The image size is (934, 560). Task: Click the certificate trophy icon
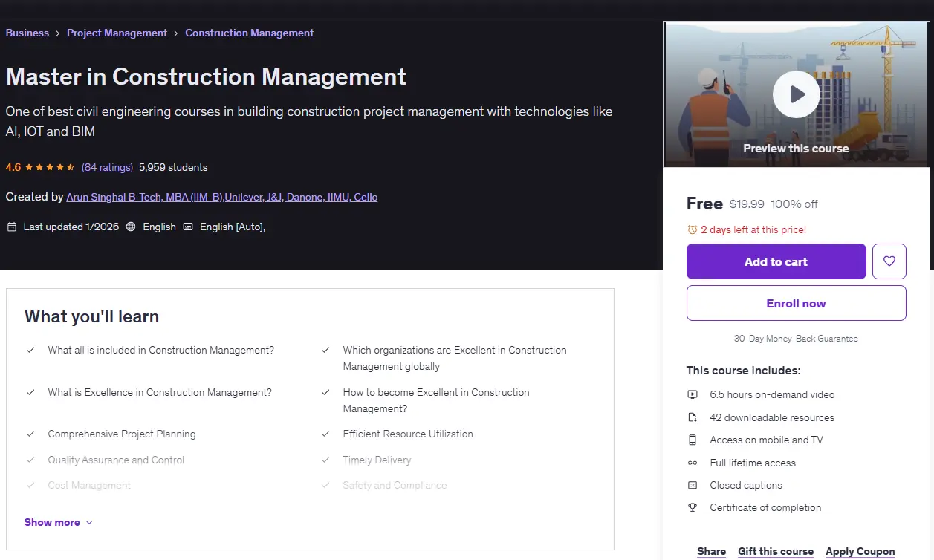click(693, 507)
